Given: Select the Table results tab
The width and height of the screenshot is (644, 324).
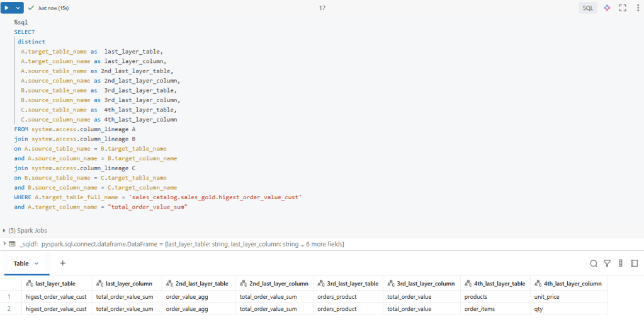Looking at the screenshot, I should pyautogui.click(x=21, y=263).
